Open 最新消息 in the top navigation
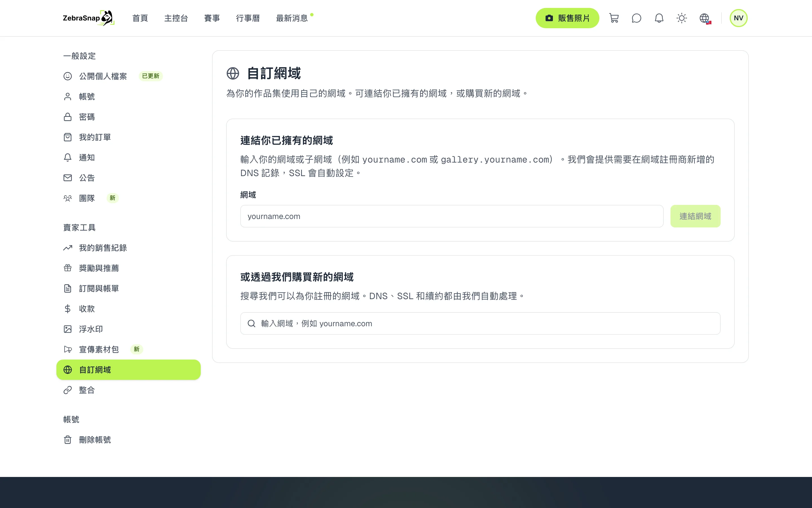 coord(292,18)
